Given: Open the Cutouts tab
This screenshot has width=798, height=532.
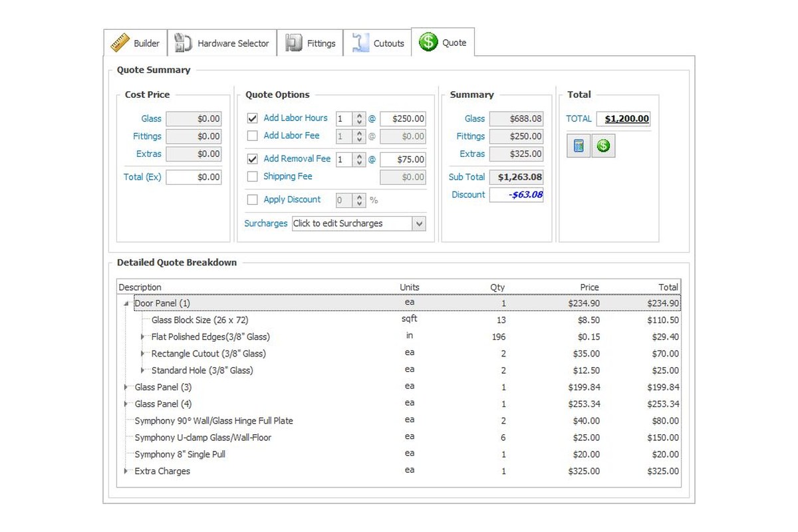Looking at the screenshot, I should (x=378, y=43).
